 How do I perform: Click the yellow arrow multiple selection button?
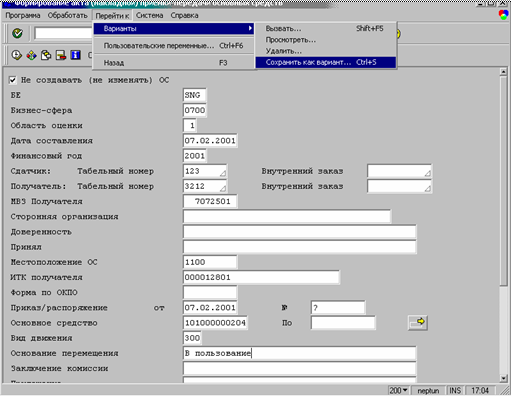click(x=418, y=323)
